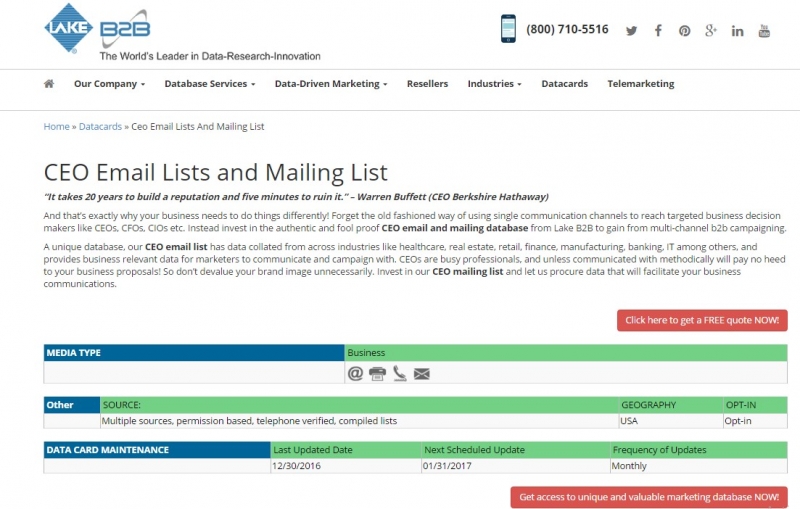800x509 pixels.
Task: Click the 12/30/2016 date cell
Action: click(346, 466)
